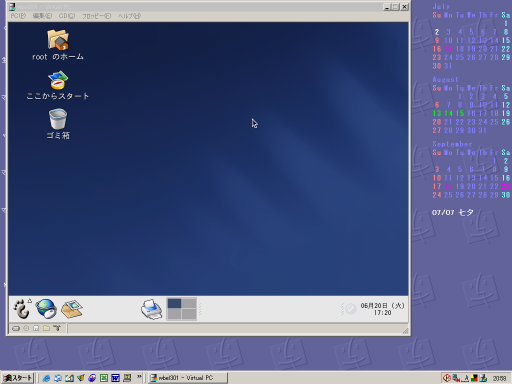This screenshot has height=384, width=512.
Task: Expand the quick launch overflow chevron
Action: click(x=139, y=377)
